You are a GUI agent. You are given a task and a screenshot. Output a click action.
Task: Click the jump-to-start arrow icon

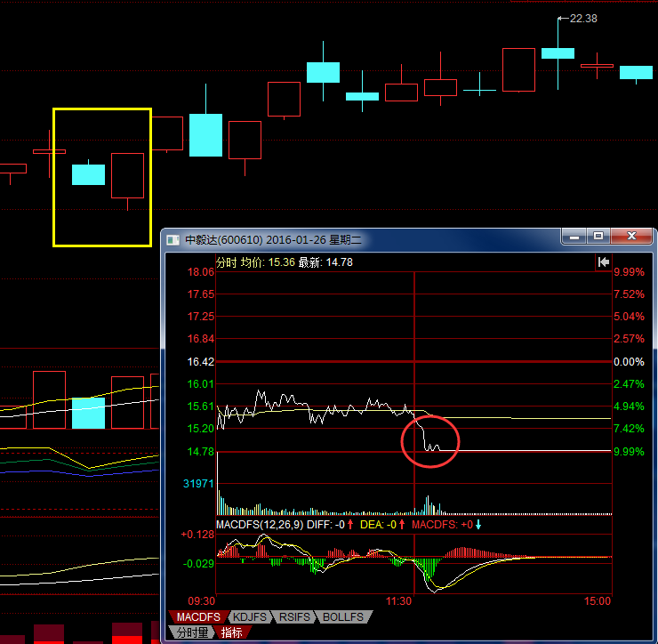(x=604, y=262)
